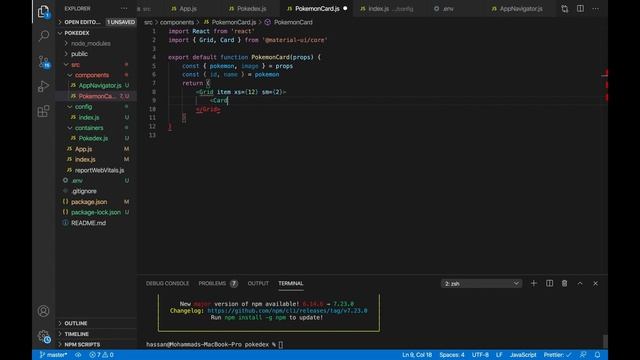Image resolution: width=640 pixels, height=360 pixels.
Task: Open errors and warnings count in status bar
Action: (x=101, y=355)
